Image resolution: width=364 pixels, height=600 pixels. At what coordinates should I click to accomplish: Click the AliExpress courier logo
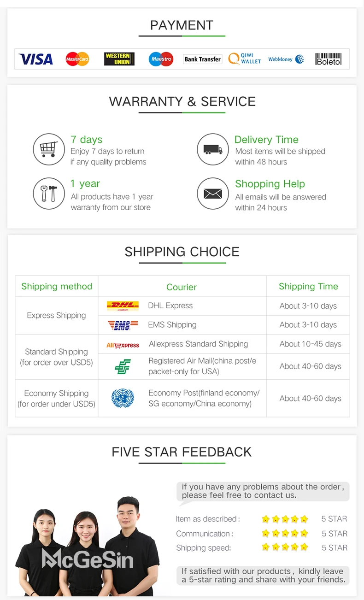[x=123, y=345]
